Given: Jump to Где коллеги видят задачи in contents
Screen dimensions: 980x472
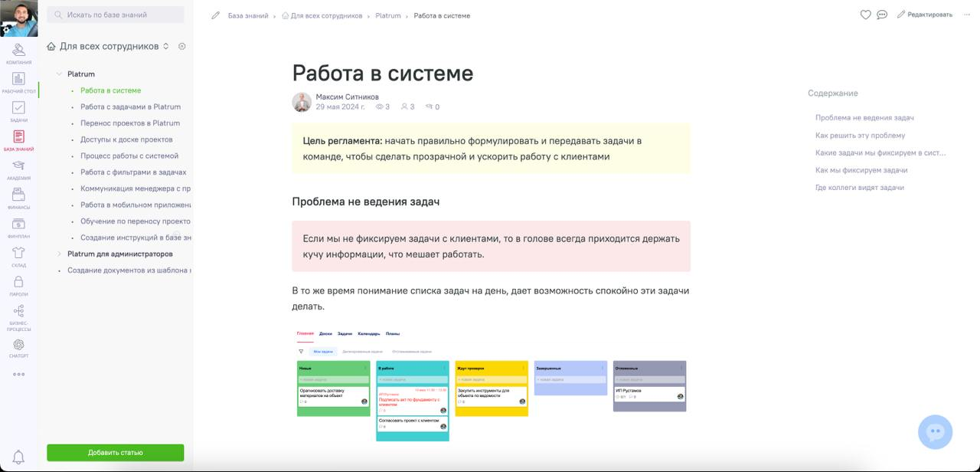Looking at the screenshot, I should click(x=860, y=187).
